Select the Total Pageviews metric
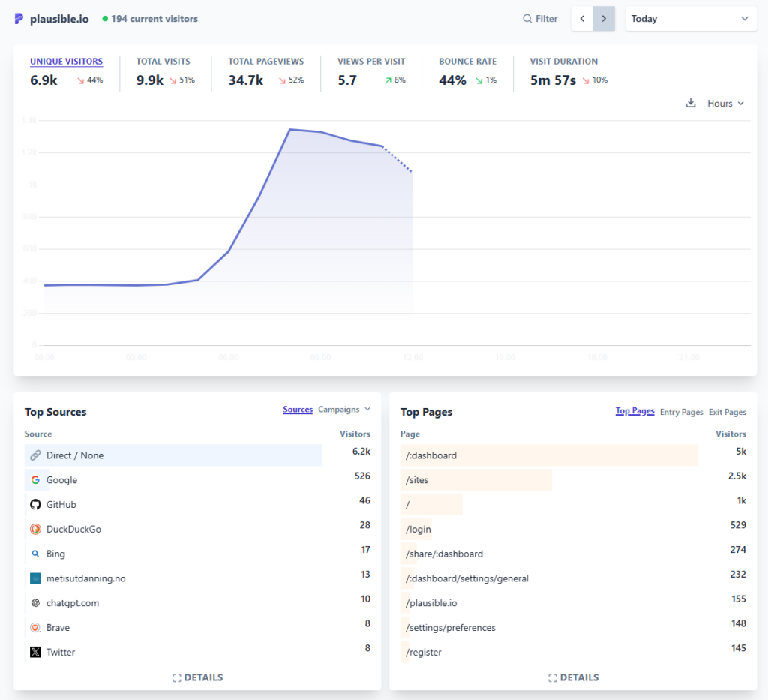The height and width of the screenshot is (700, 768). coord(266,62)
